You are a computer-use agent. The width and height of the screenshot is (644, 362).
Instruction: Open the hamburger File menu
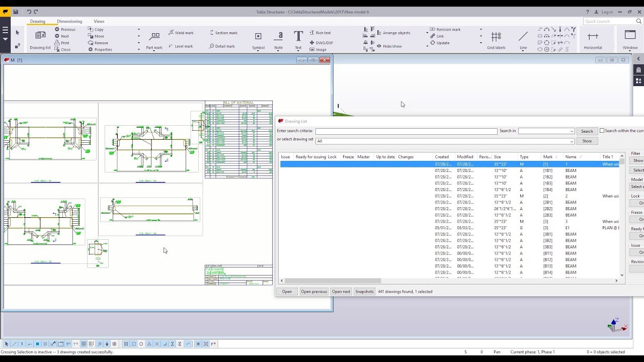pyautogui.click(x=6, y=30)
